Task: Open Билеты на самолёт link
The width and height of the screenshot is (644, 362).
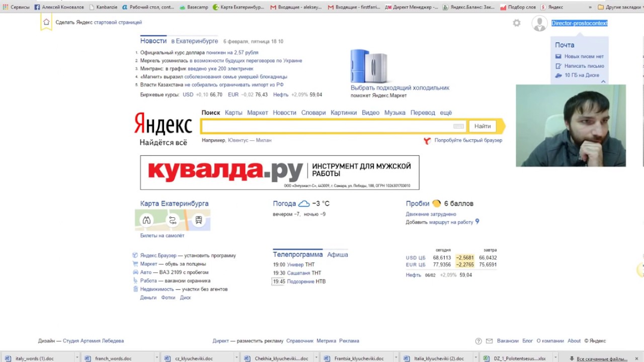Action: coord(162,235)
